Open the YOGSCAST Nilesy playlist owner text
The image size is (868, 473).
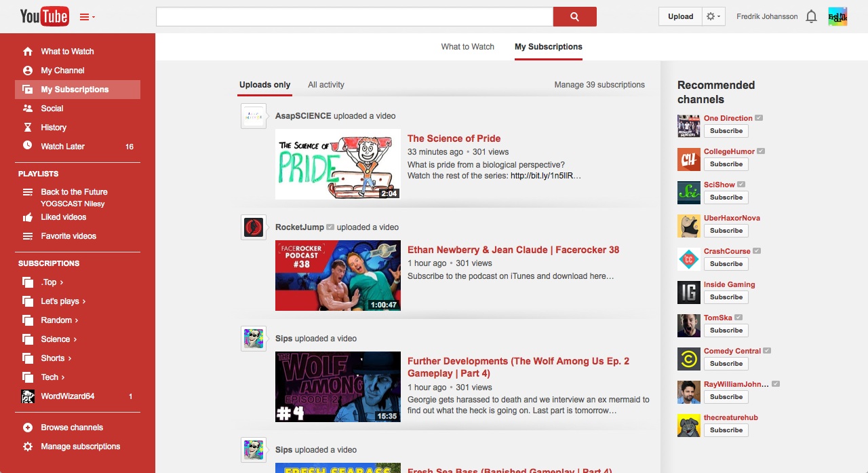[73, 204]
